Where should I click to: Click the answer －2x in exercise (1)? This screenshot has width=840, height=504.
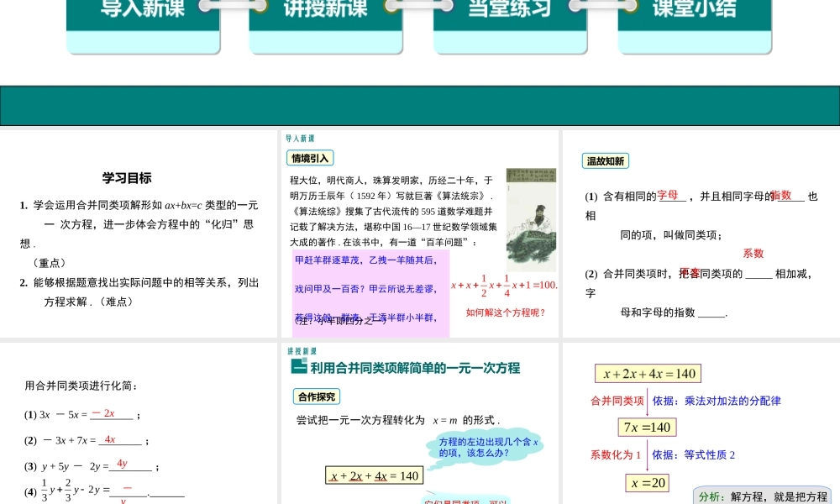click(x=102, y=413)
